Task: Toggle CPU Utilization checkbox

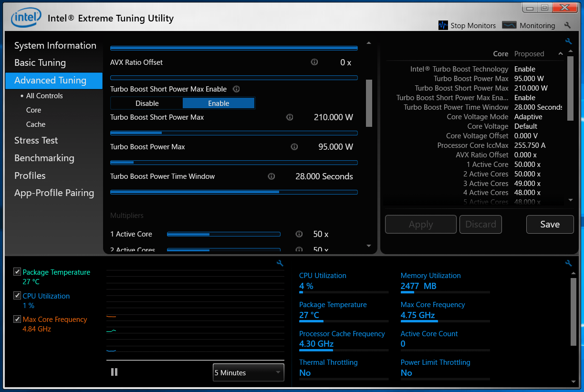Action: pos(17,296)
